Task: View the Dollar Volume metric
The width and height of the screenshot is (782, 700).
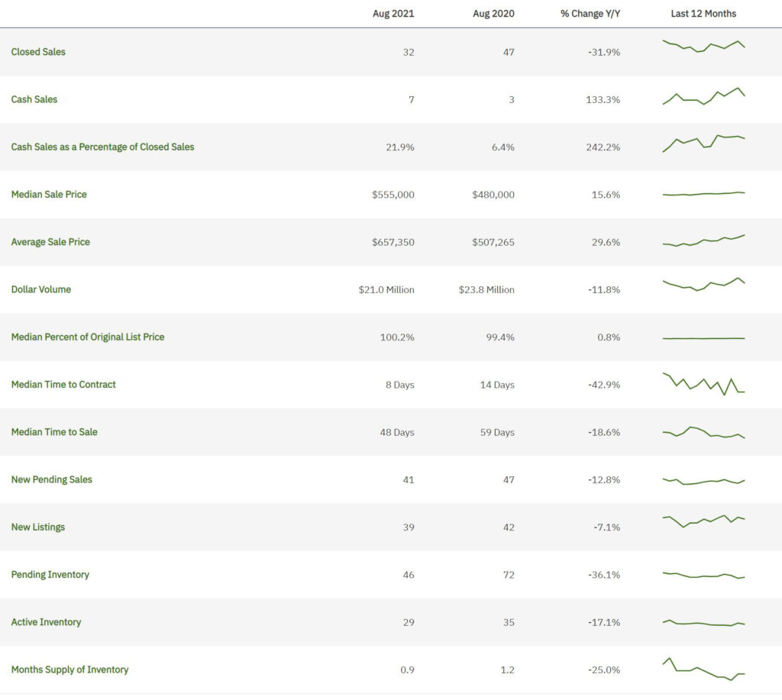Action: (40, 289)
